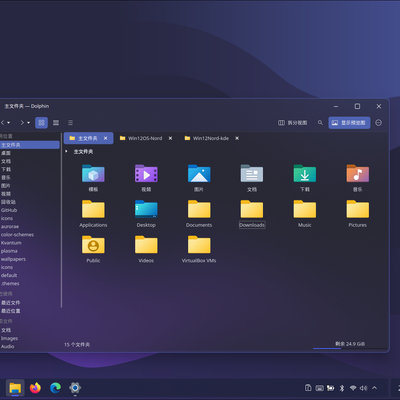Toggle 拆分视图 split view
The width and height of the screenshot is (400, 400).
tap(292, 123)
